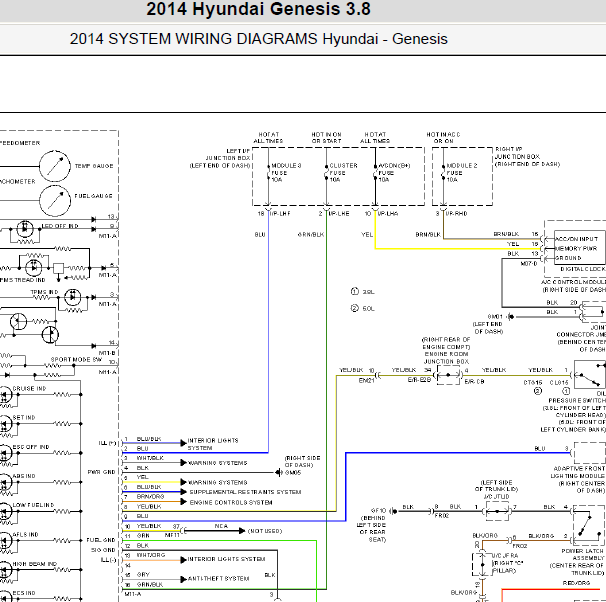Click the J/C JFRA joint connector label

point(506,556)
